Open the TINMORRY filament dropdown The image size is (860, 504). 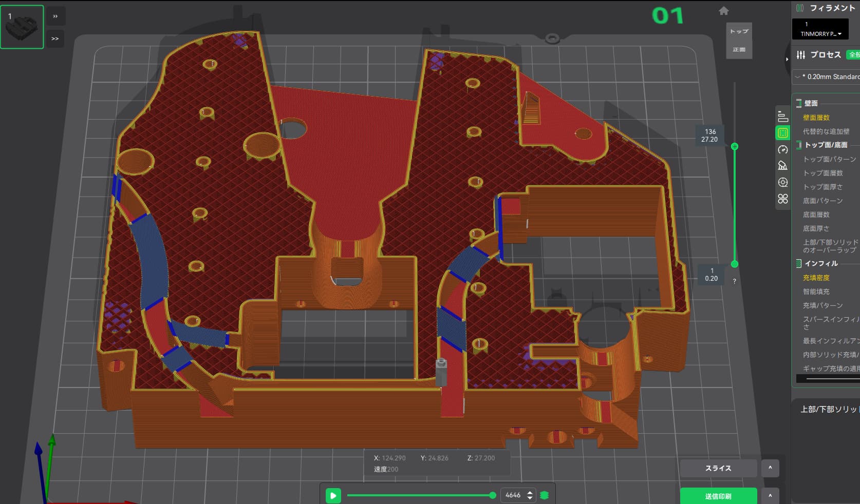[820, 29]
